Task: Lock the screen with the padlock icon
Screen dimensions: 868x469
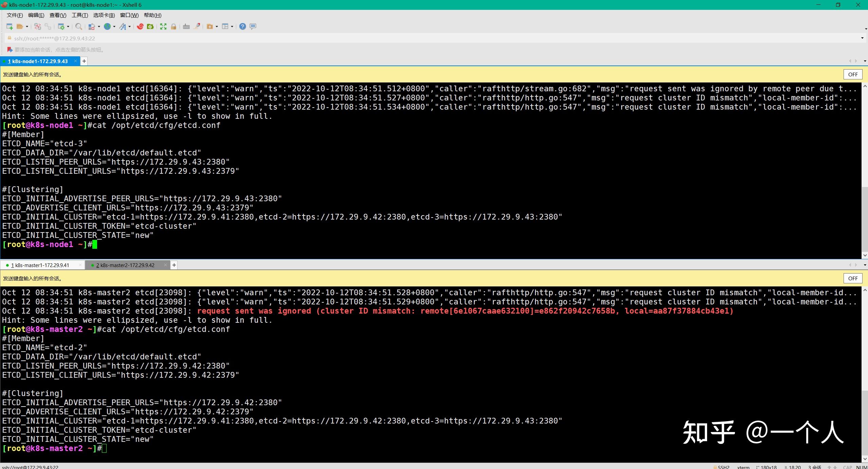Action: [173, 26]
